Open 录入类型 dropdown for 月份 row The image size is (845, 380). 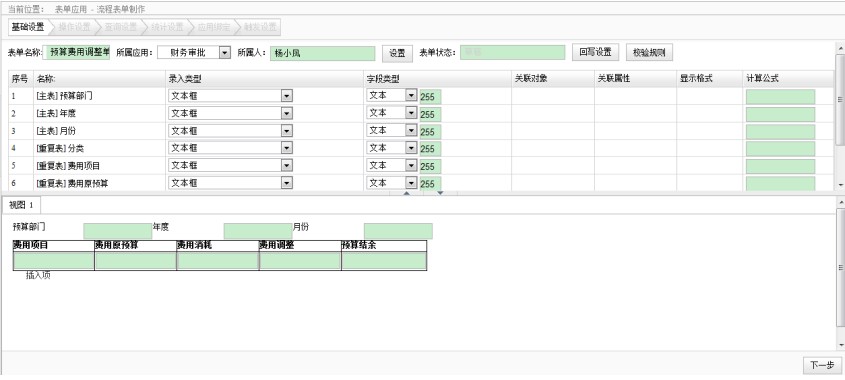(231, 130)
